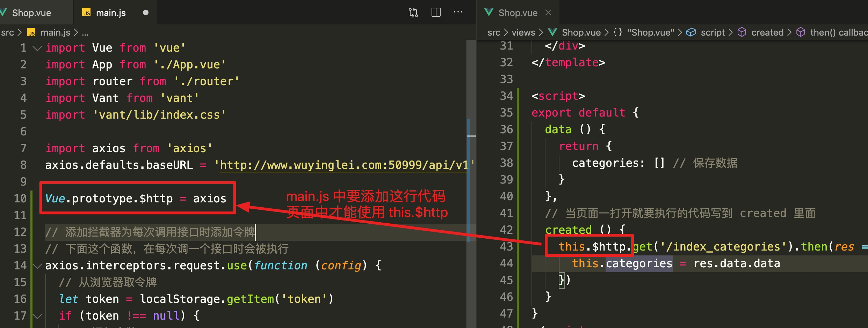Click the <script> tag on line 34
This screenshot has width=868, height=328.
558,96
